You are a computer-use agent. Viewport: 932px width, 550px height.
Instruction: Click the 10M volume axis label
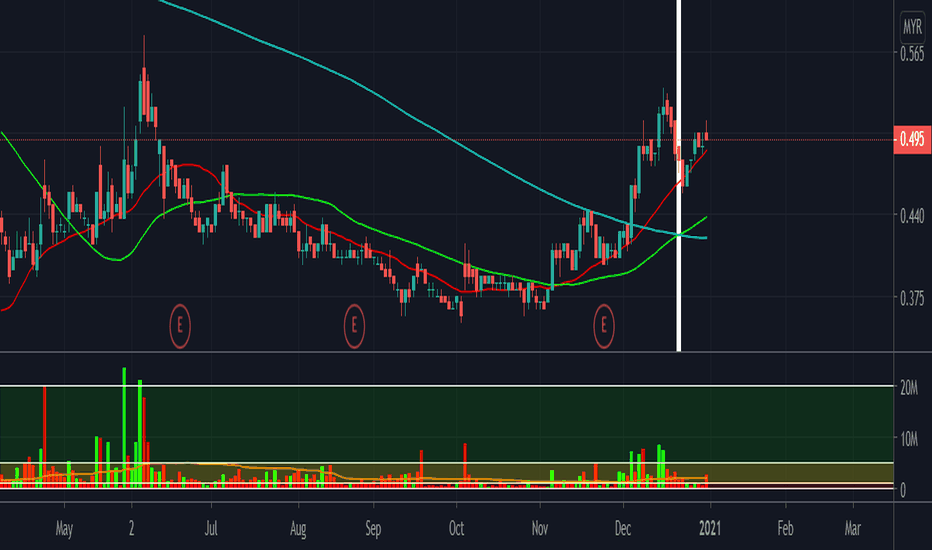click(909, 439)
